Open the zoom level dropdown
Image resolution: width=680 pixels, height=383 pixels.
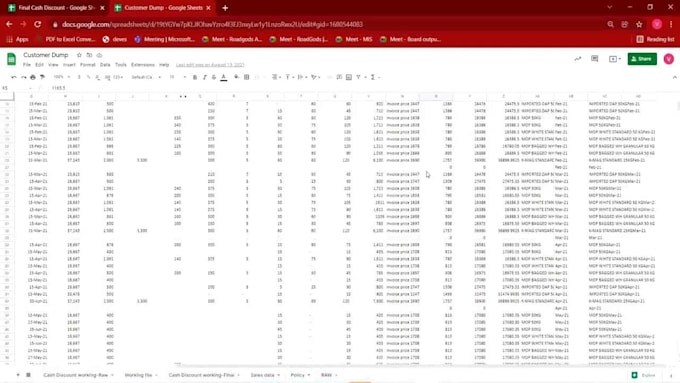62,77
